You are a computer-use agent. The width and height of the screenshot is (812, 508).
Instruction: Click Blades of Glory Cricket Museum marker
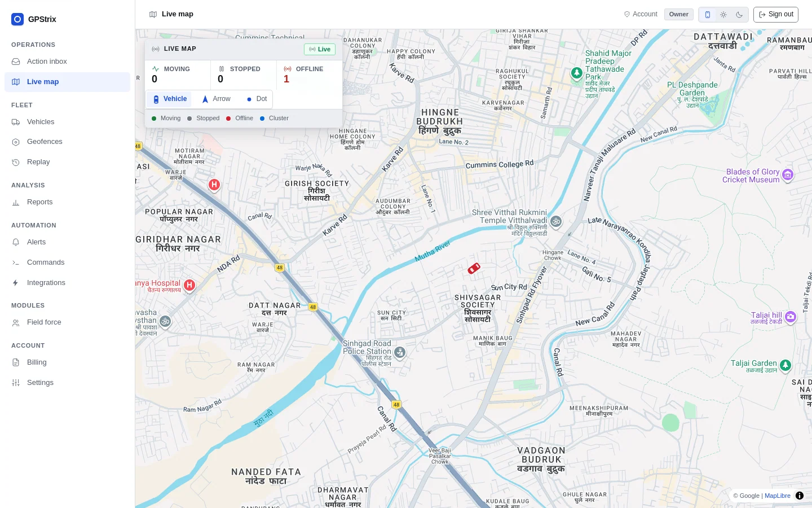pyautogui.click(x=788, y=175)
